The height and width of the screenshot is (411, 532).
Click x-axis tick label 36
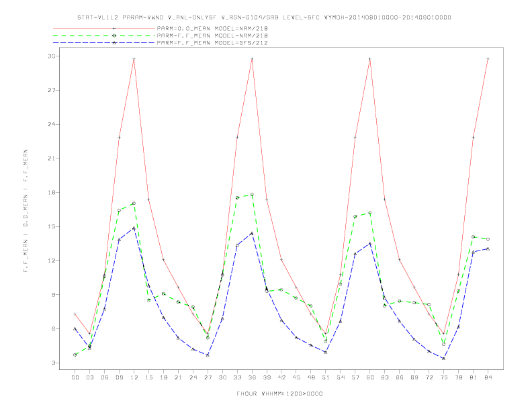pos(252,377)
